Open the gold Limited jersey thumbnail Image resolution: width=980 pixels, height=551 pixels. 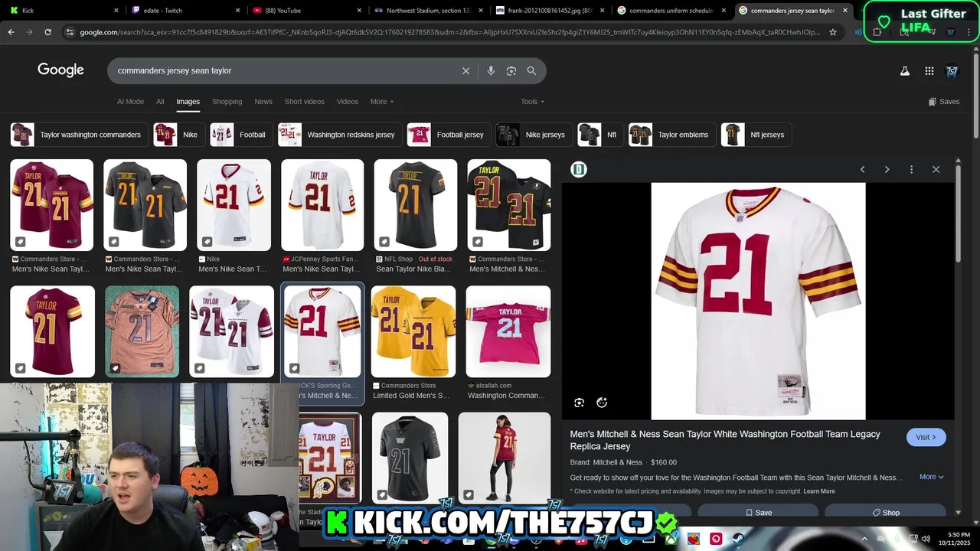click(413, 331)
